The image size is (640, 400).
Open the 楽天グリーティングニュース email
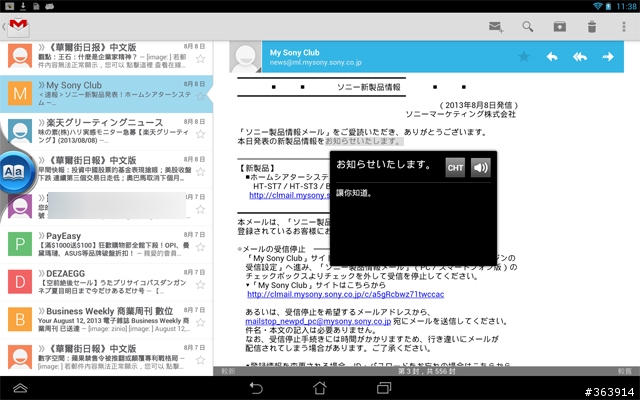106,131
